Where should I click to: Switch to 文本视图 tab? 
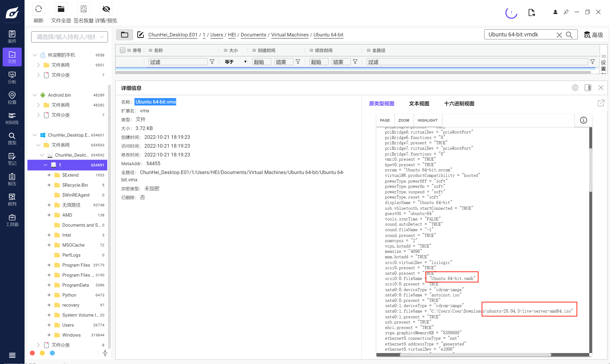point(419,104)
